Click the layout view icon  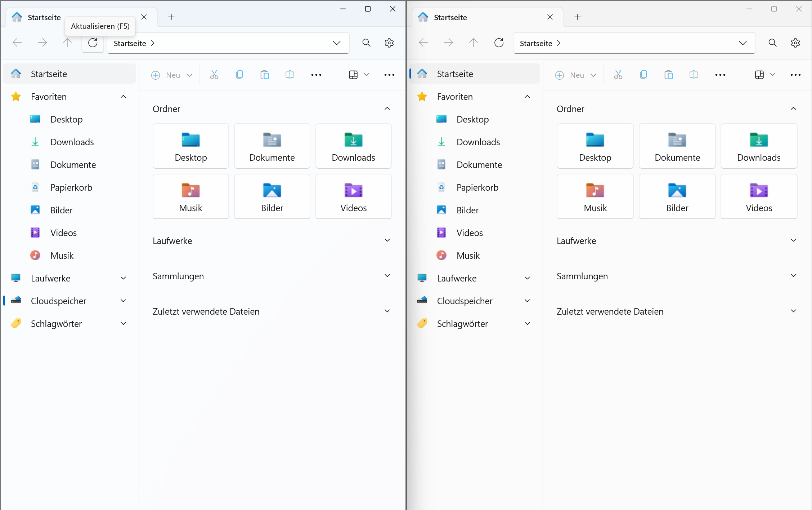[x=353, y=75]
